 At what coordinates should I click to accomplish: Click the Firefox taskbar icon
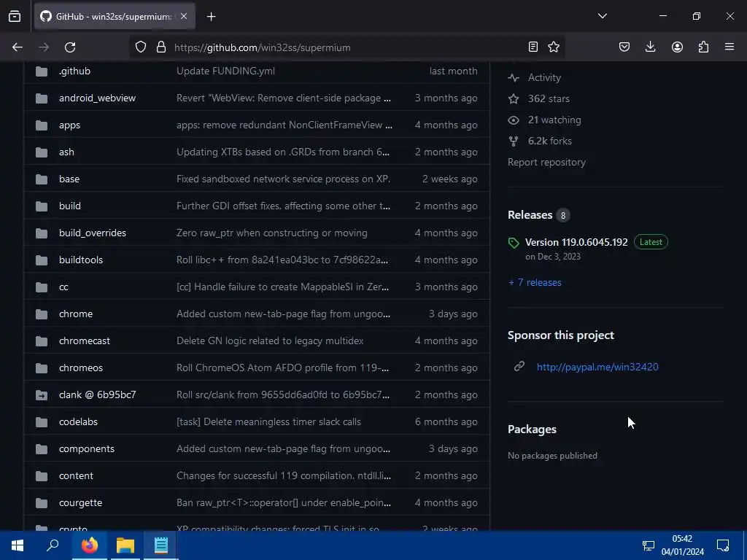[89, 545]
